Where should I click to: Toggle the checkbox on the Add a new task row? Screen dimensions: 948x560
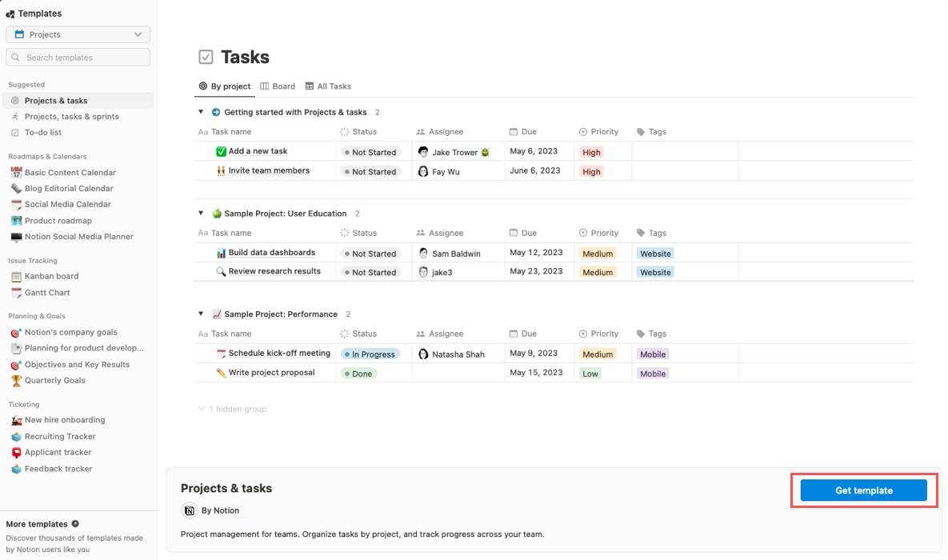(222, 150)
